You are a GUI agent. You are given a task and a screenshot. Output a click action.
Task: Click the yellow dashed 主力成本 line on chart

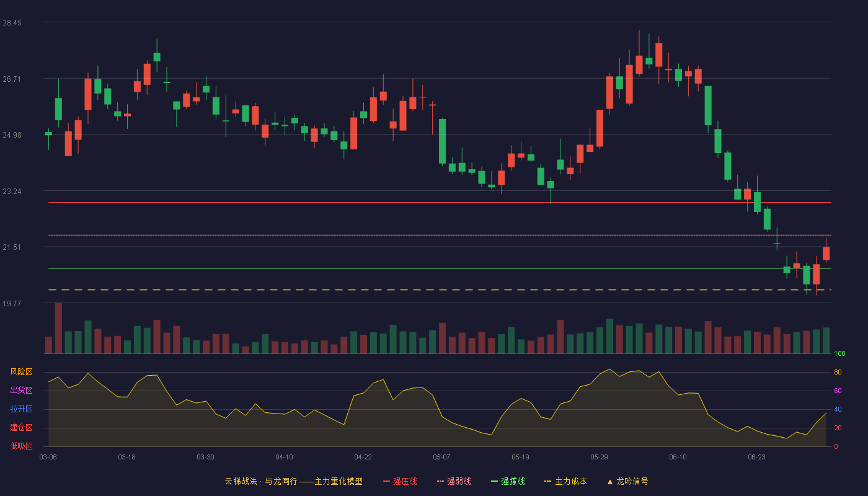click(x=440, y=290)
